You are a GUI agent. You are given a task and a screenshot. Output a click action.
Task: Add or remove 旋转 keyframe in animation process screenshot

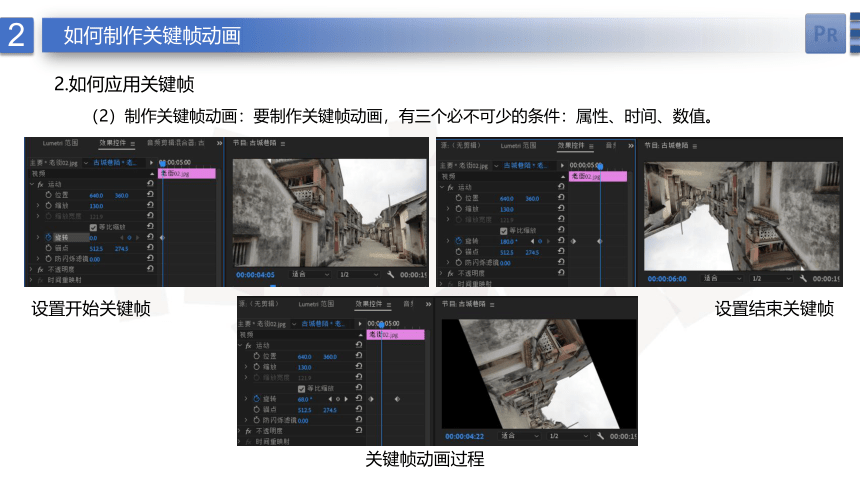click(338, 399)
